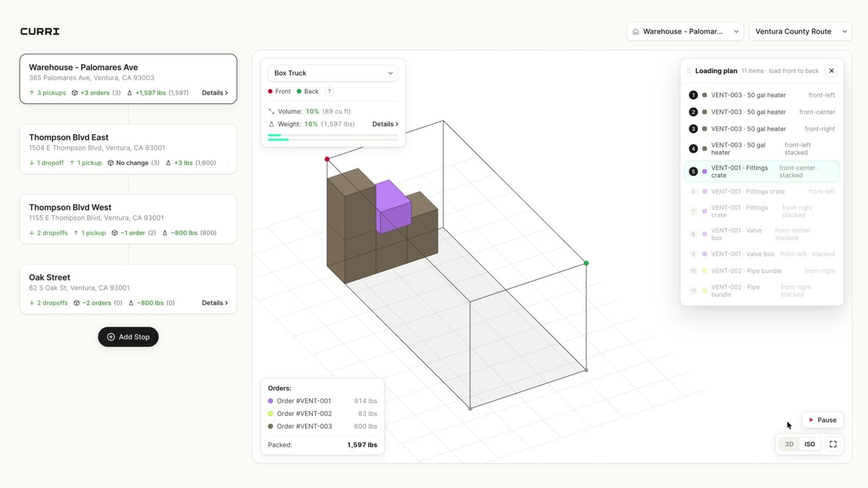
Task: Click the question mark help icon by Back
Action: tap(329, 91)
